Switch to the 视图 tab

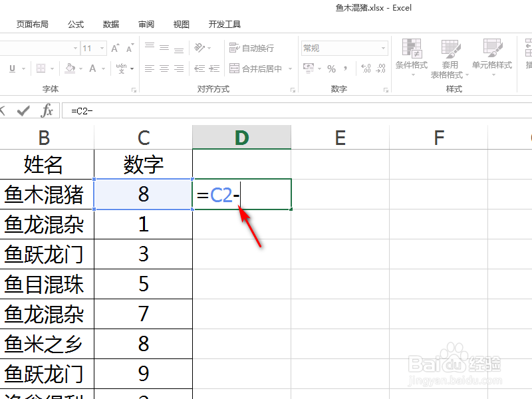[181, 25]
